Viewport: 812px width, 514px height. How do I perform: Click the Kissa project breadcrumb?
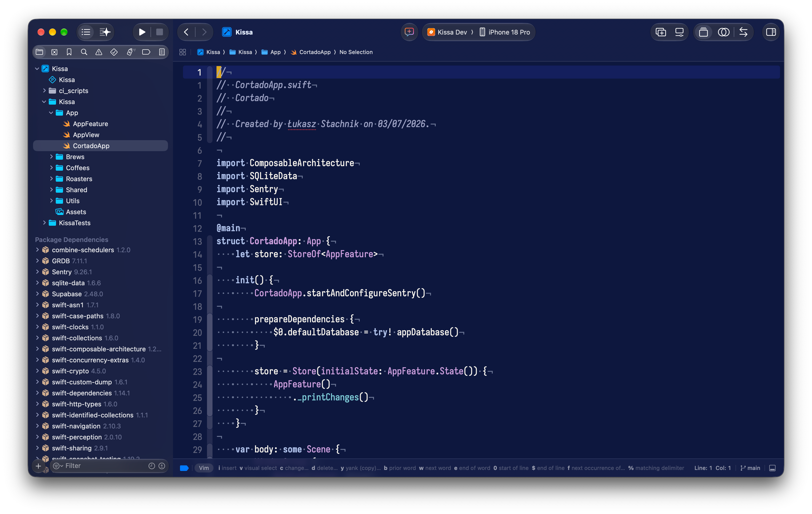tap(209, 52)
